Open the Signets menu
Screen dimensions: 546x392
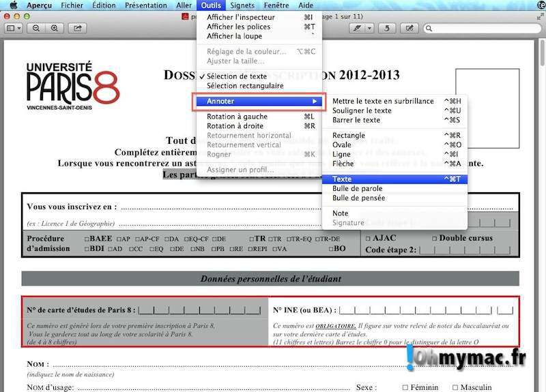pos(242,5)
